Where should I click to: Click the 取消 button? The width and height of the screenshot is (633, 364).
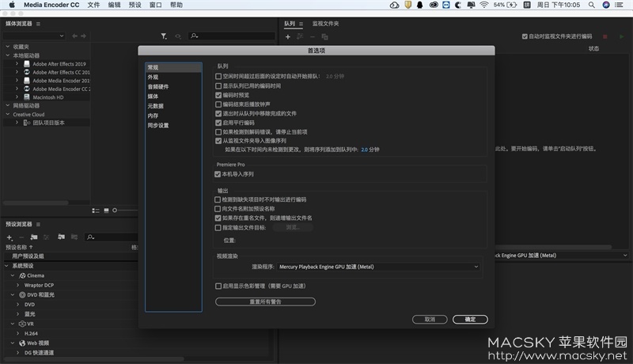(x=430, y=320)
